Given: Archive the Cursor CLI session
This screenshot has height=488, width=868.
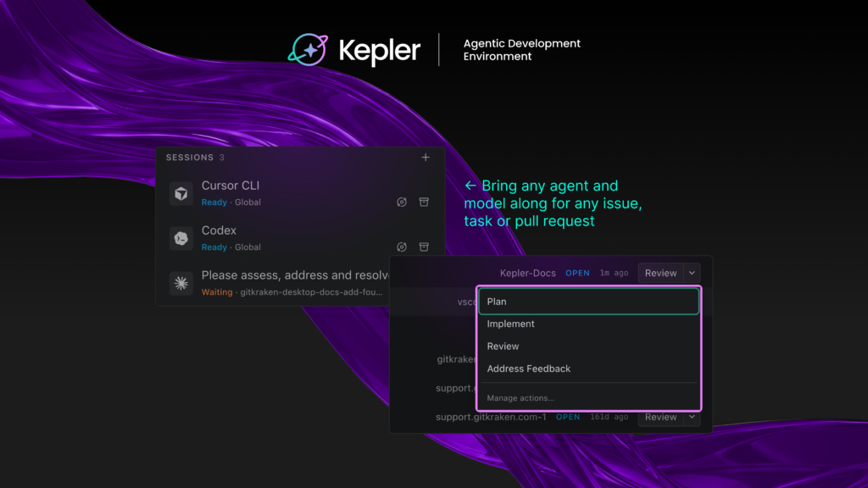Looking at the screenshot, I should (x=424, y=202).
